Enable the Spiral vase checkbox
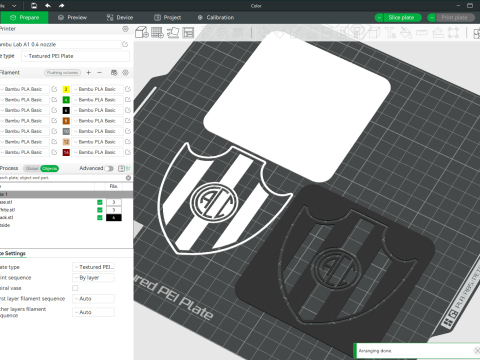Viewport: 480px width, 360px height. (75, 288)
